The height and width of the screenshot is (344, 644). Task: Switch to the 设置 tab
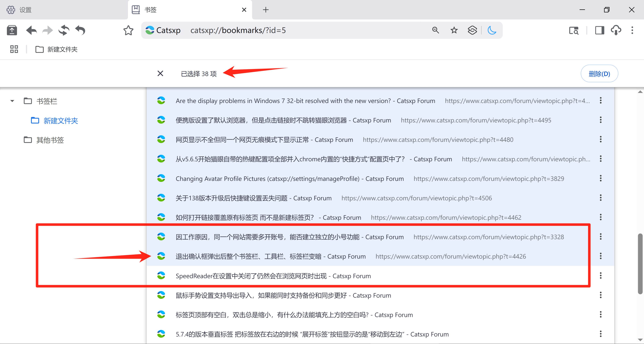64,10
